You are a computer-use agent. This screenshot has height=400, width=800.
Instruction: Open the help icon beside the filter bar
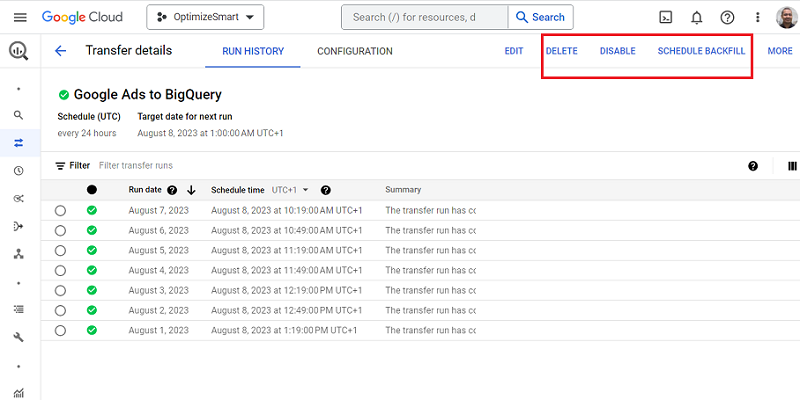click(x=753, y=166)
